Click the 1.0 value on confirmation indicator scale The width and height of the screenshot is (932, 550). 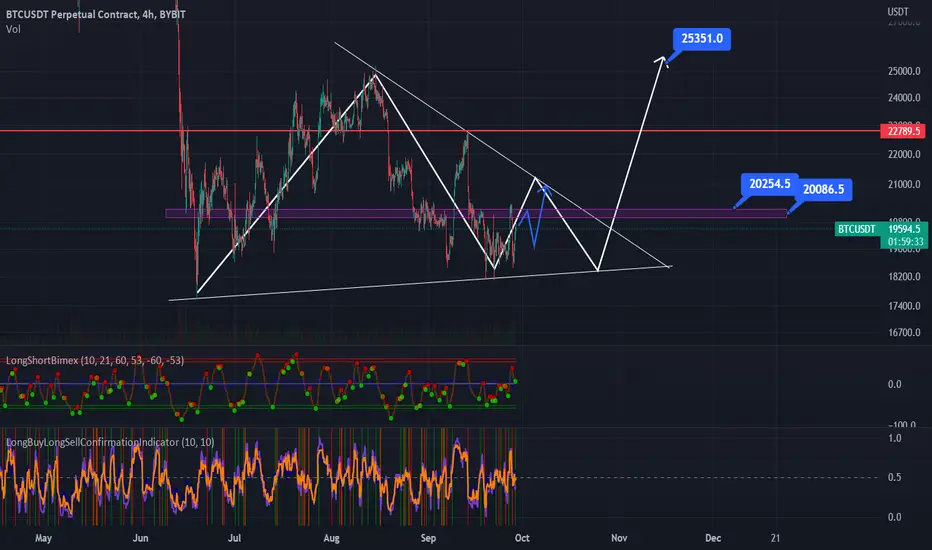point(894,438)
